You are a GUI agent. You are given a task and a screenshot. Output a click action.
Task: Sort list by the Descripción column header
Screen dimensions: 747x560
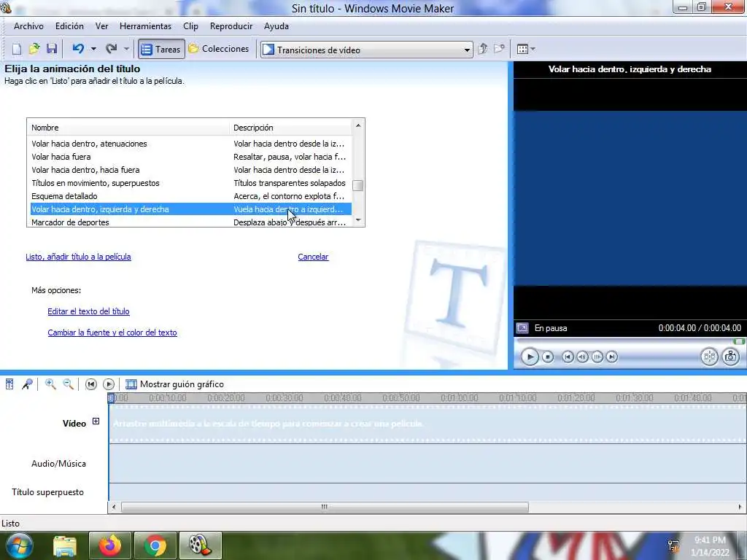(290, 128)
